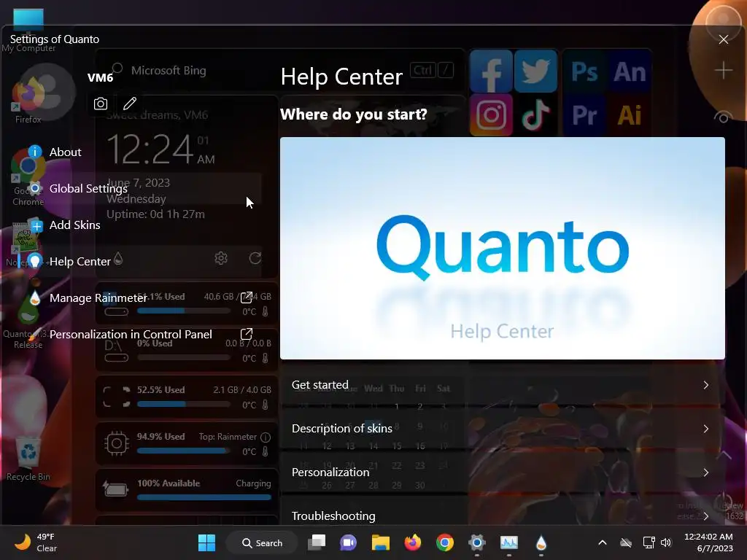Show hidden system tray icons
The width and height of the screenshot is (747, 560).
tap(602, 542)
